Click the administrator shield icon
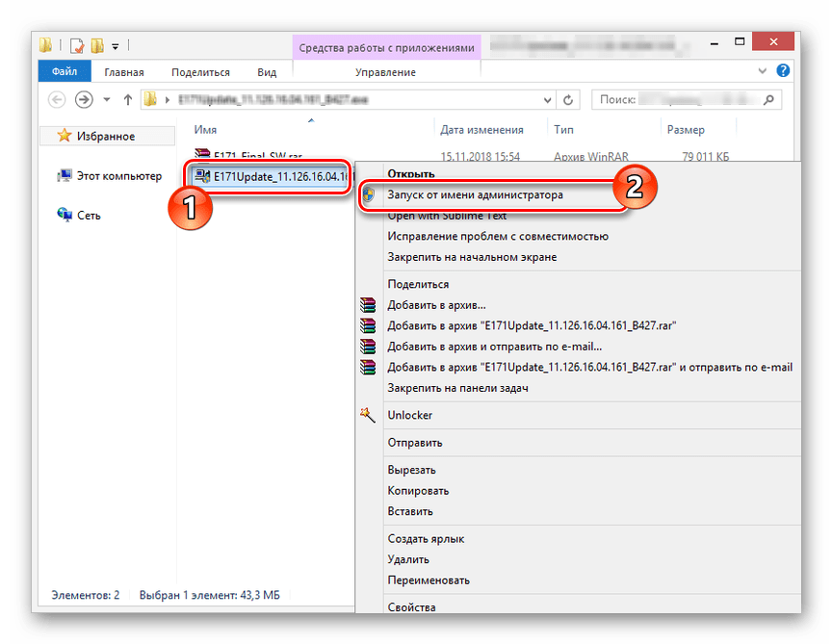 368,194
